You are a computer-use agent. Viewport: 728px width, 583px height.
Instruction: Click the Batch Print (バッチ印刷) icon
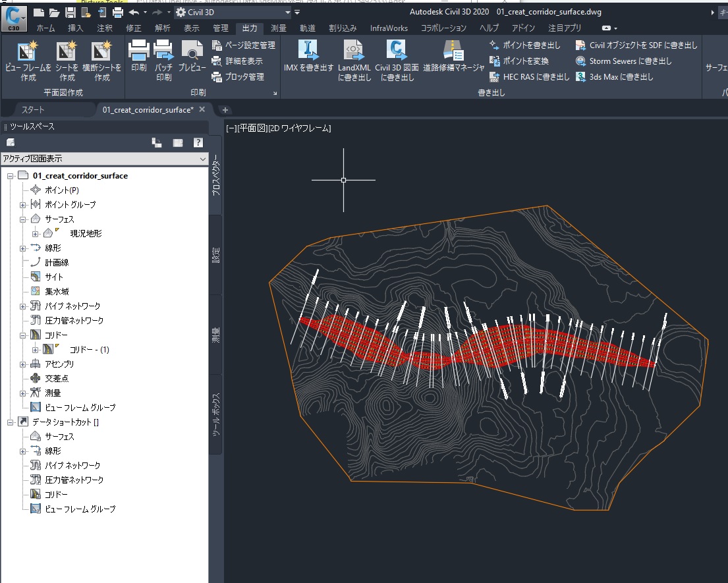click(163, 50)
